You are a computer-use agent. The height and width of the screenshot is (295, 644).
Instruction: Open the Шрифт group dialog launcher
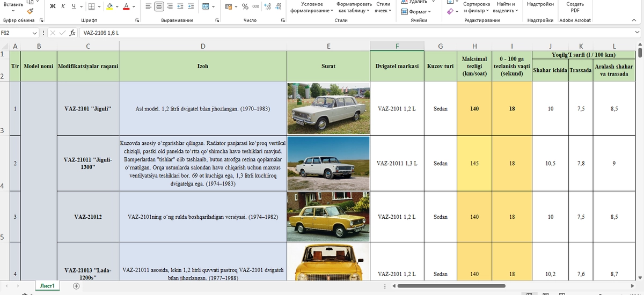click(x=137, y=20)
